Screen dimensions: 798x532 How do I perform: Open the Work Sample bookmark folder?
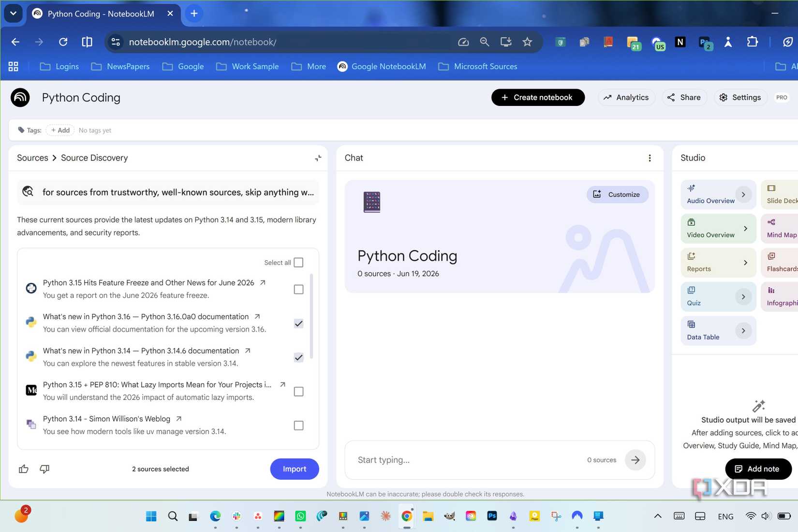click(x=247, y=66)
